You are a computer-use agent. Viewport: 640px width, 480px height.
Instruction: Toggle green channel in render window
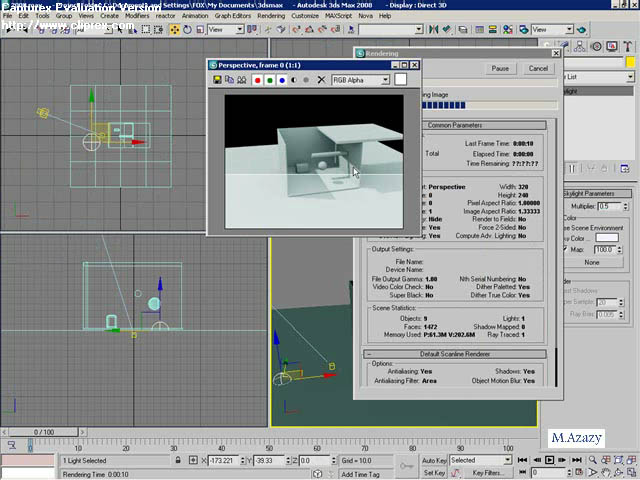269,80
